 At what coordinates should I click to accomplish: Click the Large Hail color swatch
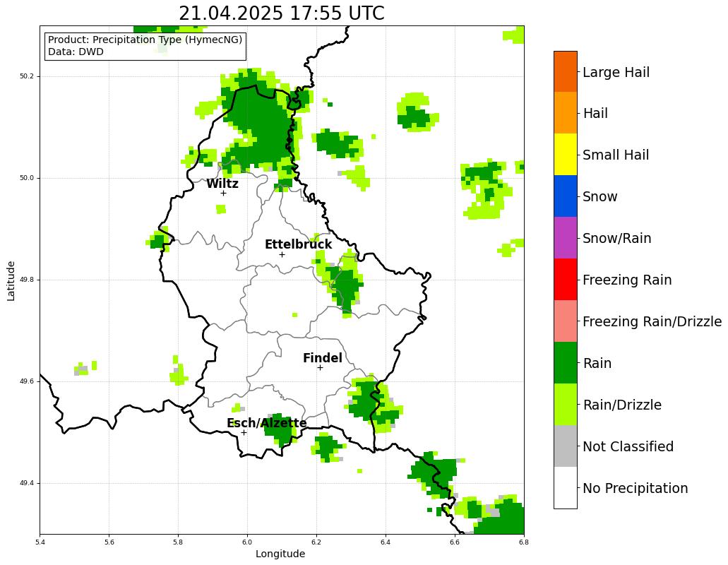565,71
